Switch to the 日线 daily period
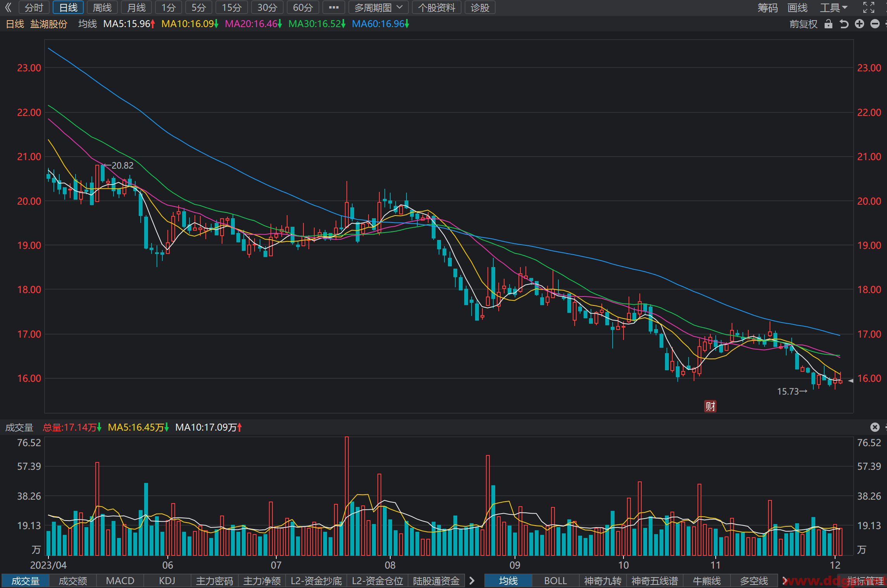This screenshot has width=887, height=588. point(68,7)
